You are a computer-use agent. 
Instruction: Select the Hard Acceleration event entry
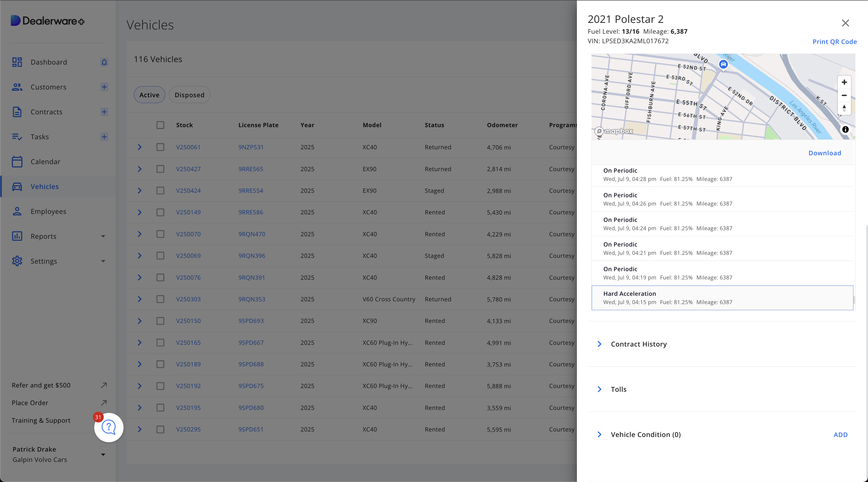(722, 298)
